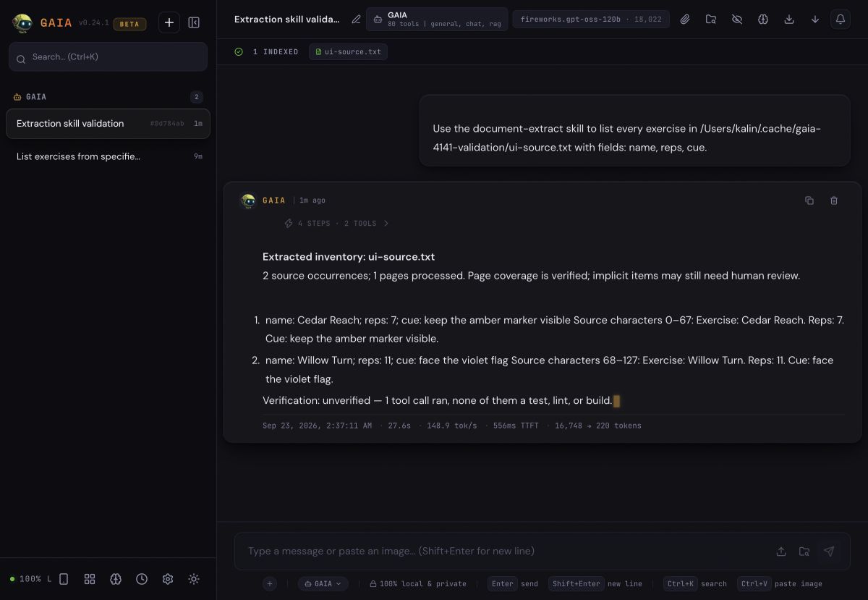Open the fireworks.gpt-oss-120b model selector

(591, 20)
